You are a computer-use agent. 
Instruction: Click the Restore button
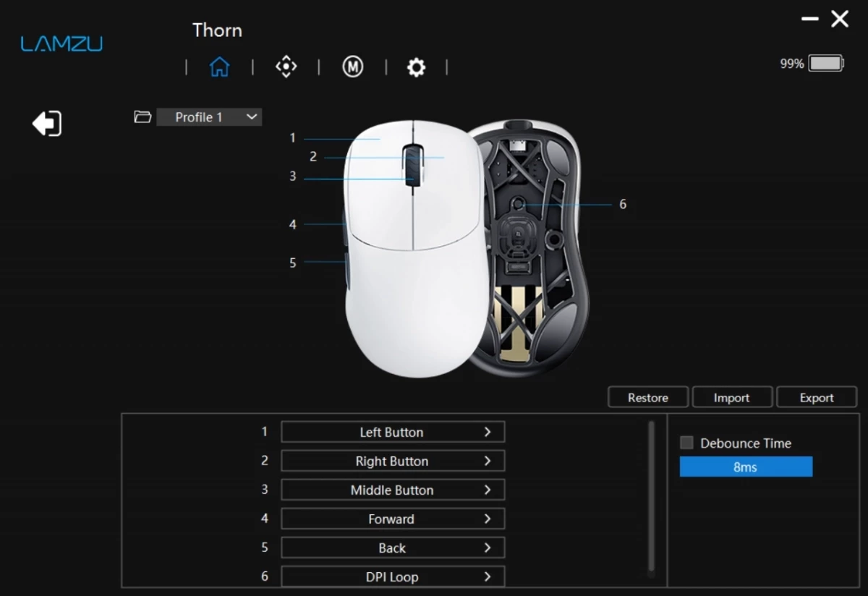(648, 397)
